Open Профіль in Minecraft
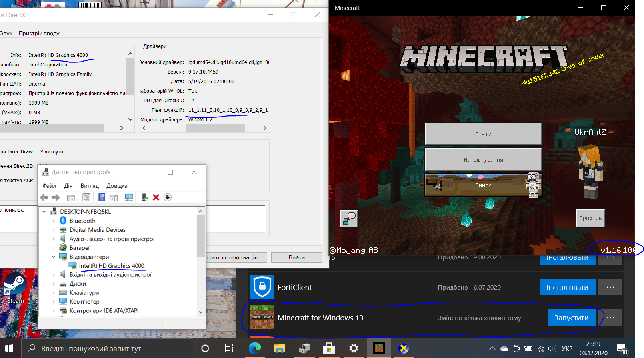The image size is (644, 358). (590, 218)
